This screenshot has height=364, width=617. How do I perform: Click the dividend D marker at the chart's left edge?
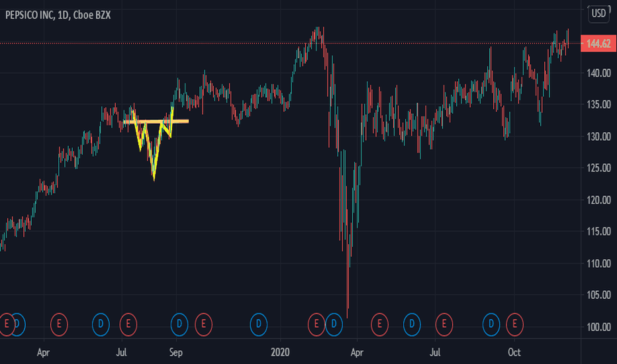click(x=19, y=324)
